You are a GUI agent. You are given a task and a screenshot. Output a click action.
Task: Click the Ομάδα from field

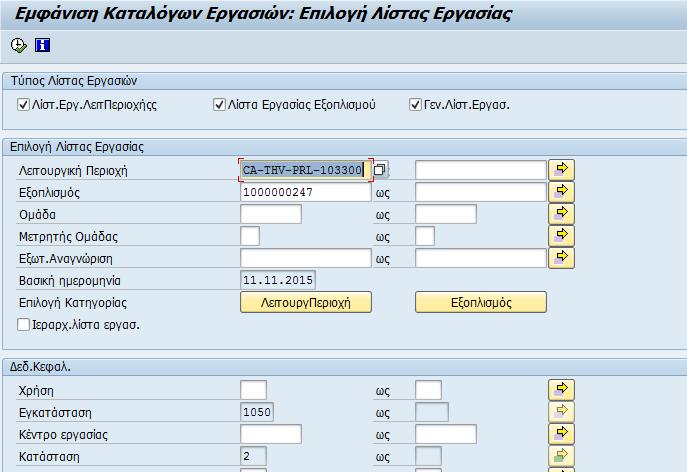[x=271, y=214]
